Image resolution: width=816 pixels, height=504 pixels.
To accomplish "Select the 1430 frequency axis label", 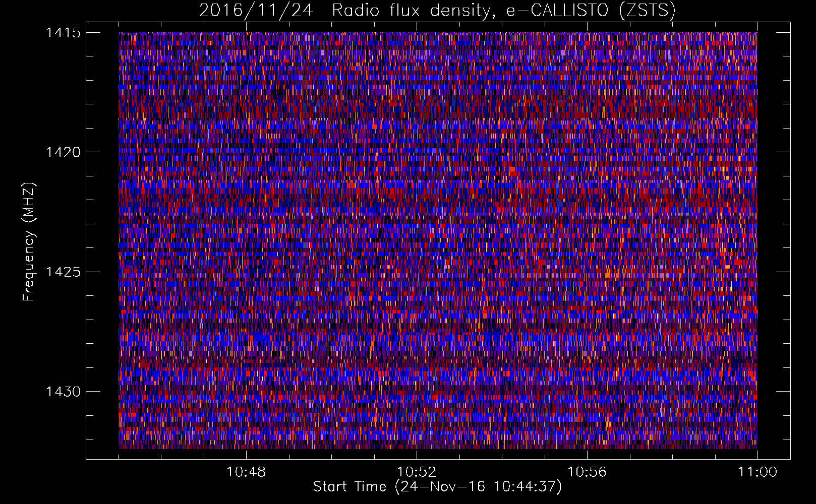I will click(63, 392).
